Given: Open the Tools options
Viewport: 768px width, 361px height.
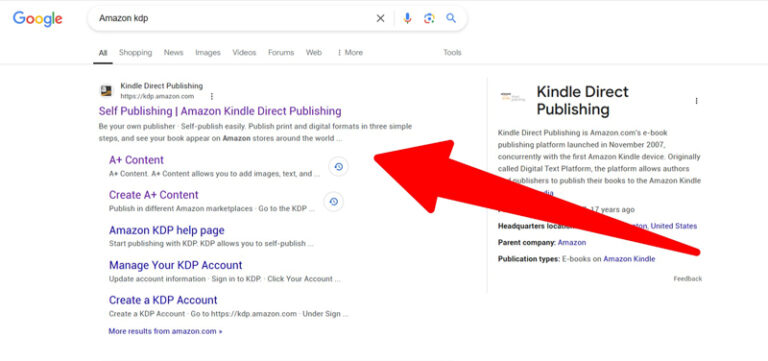Looking at the screenshot, I should (452, 52).
